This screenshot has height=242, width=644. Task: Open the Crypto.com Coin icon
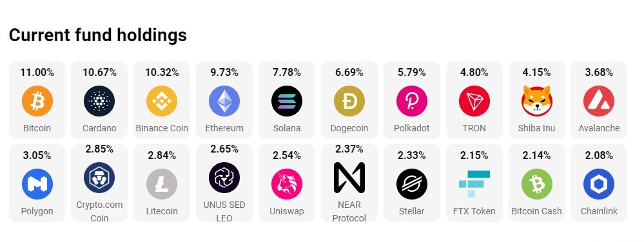(x=99, y=178)
